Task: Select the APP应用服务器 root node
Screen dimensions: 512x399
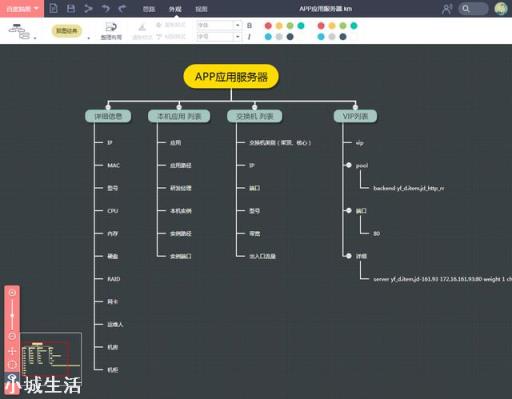Action: [x=231, y=77]
